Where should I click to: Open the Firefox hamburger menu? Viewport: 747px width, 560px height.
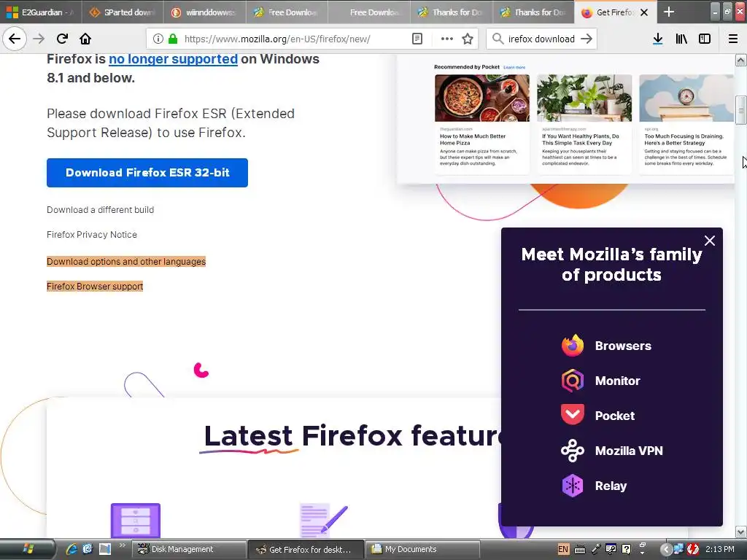732,39
